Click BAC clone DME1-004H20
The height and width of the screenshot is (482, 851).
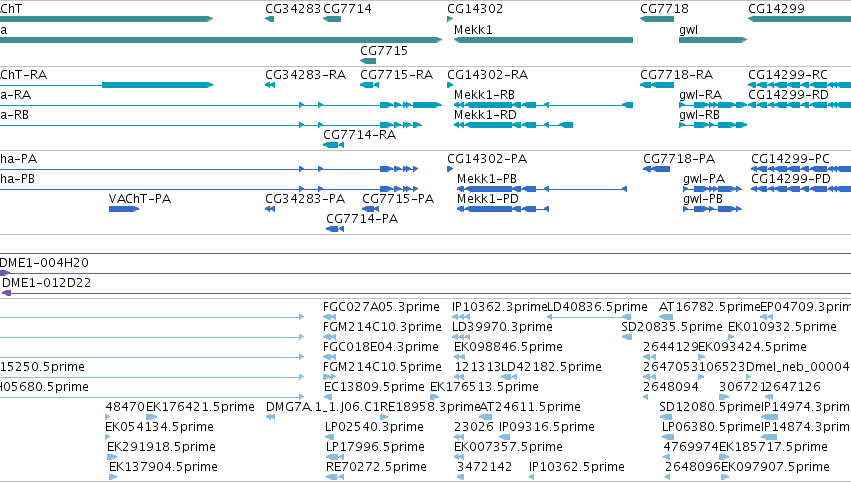[x=43, y=263]
